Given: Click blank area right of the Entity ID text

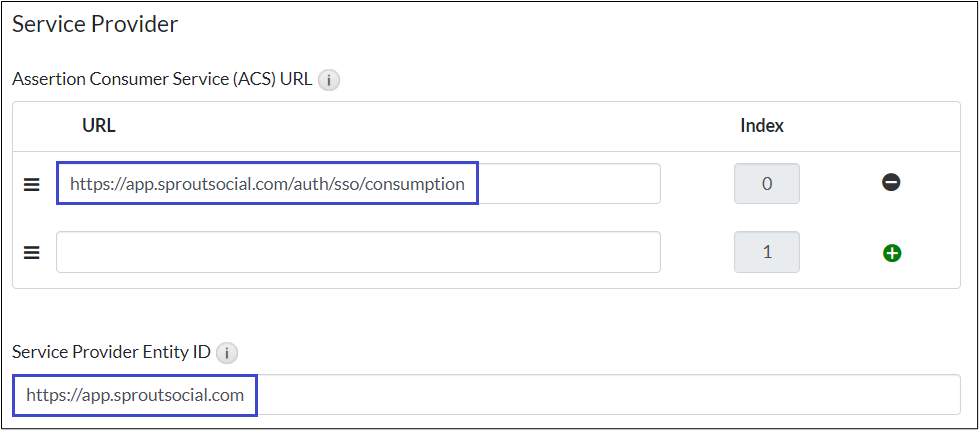Looking at the screenshot, I should click(600, 395).
